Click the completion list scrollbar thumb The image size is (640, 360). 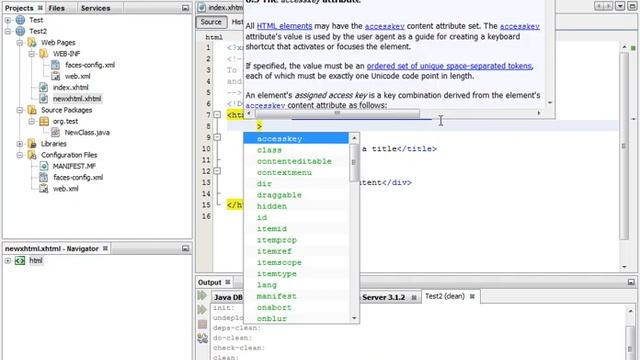pos(354,162)
